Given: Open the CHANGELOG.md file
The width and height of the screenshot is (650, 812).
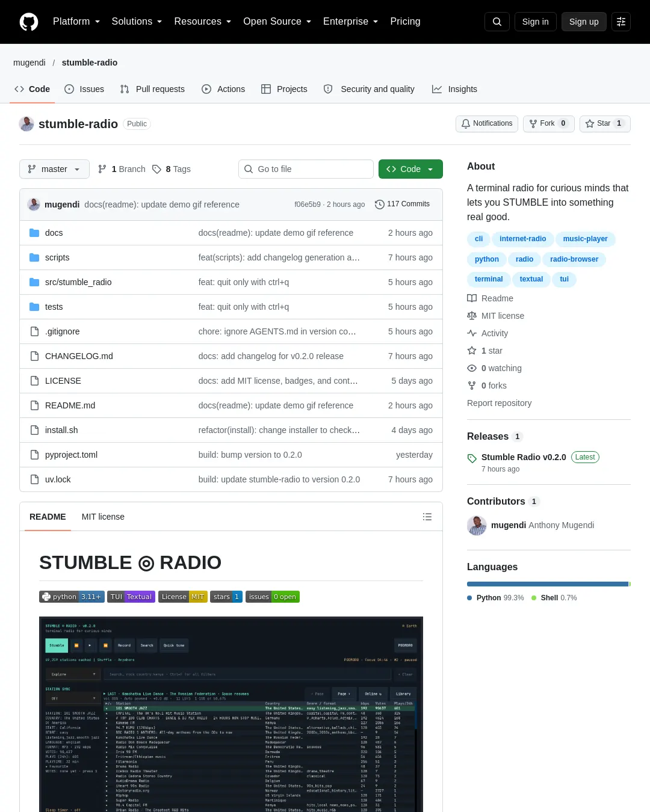Looking at the screenshot, I should click(79, 356).
